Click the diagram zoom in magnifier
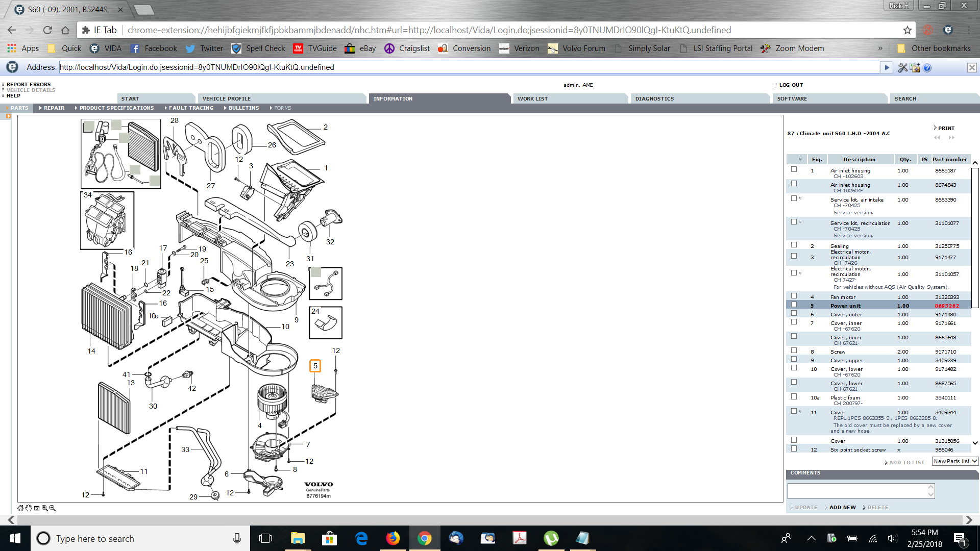The width and height of the screenshot is (980, 551). [45, 508]
